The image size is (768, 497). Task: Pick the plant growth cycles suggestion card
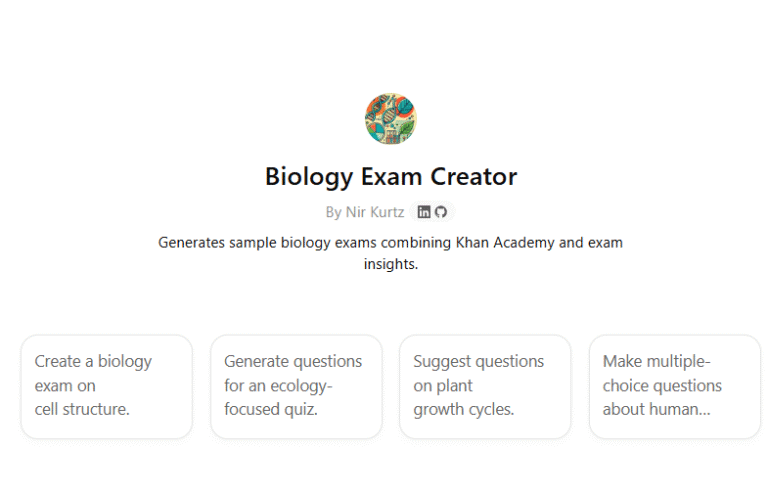click(485, 386)
